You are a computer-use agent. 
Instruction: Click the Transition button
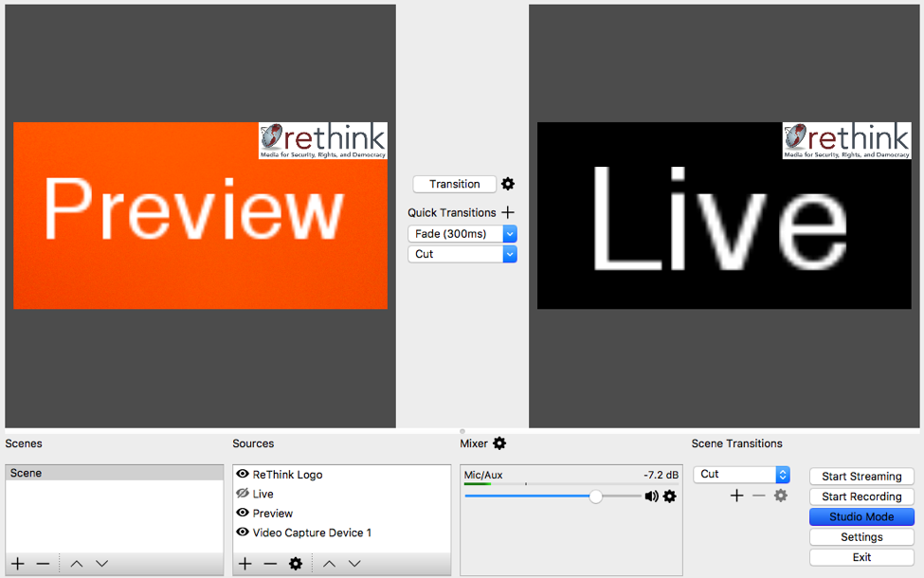(454, 184)
